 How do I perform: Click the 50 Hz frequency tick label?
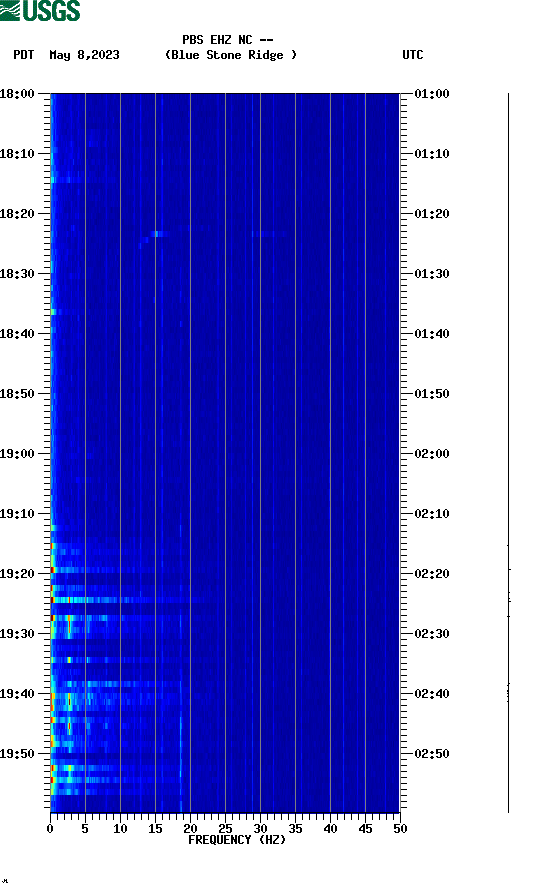(x=400, y=829)
